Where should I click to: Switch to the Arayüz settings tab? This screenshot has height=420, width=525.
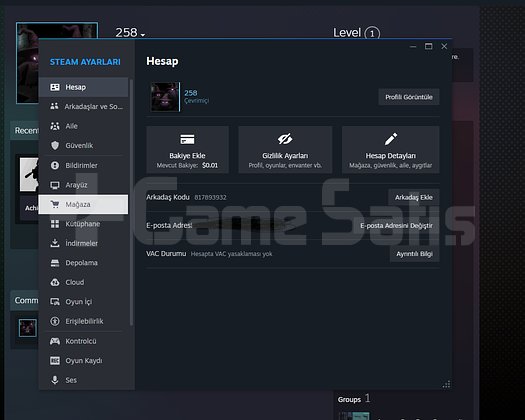[x=83, y=185]
